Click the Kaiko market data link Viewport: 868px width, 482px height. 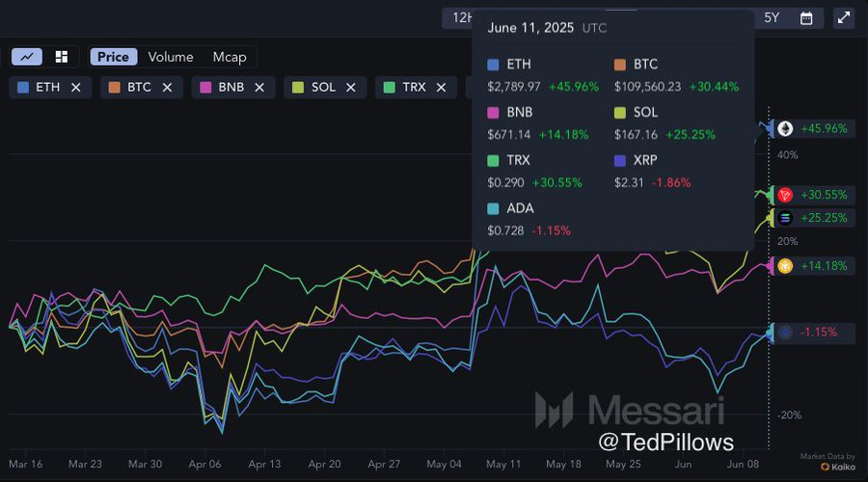point(838,467)
